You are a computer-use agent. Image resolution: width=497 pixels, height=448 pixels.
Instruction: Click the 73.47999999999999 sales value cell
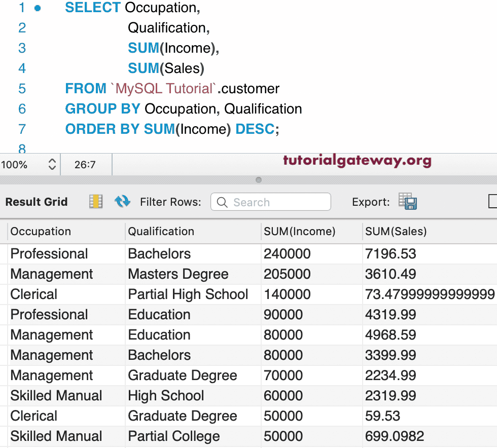click(x=429, y=294)
